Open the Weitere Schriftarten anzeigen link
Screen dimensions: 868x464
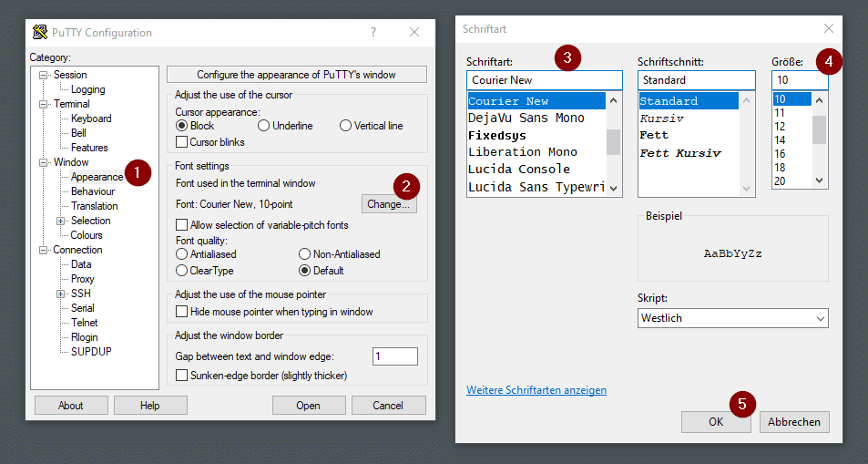tap(536, 390)
